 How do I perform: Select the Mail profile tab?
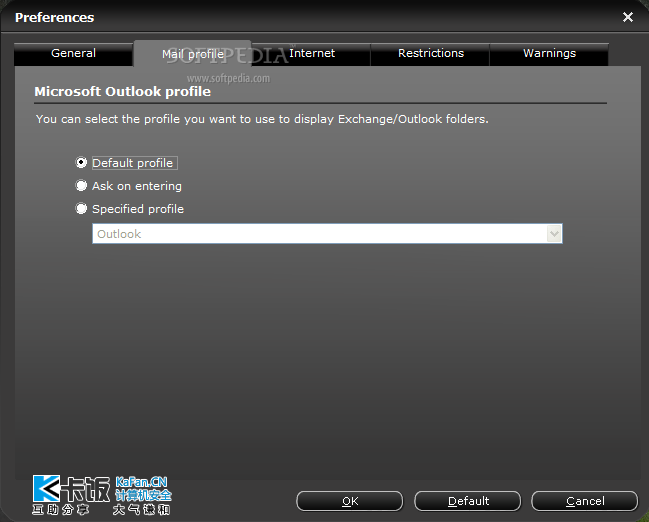click(x=192, y=54)
